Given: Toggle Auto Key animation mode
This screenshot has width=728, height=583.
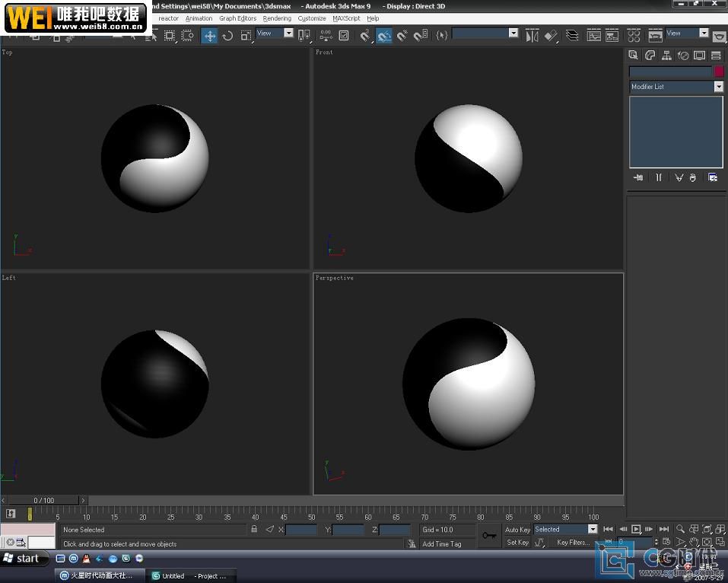Looking at the screenshot, I should point(518,530).
